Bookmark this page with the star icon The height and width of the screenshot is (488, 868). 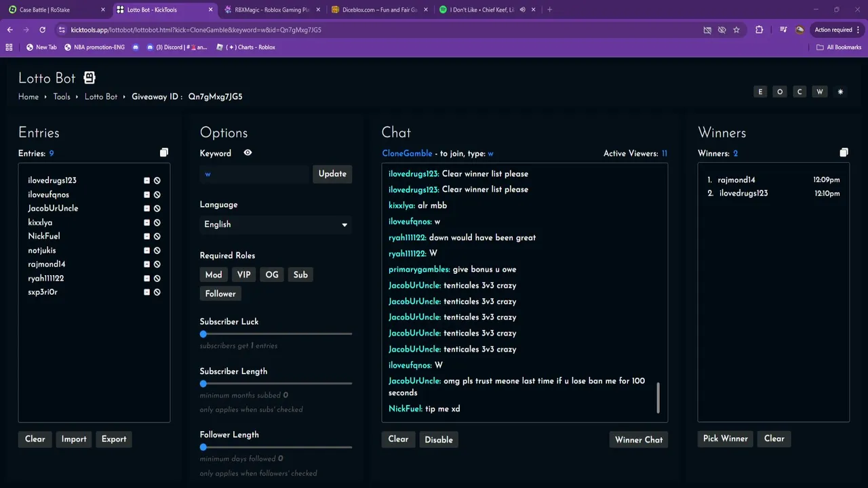coord(736,30)
